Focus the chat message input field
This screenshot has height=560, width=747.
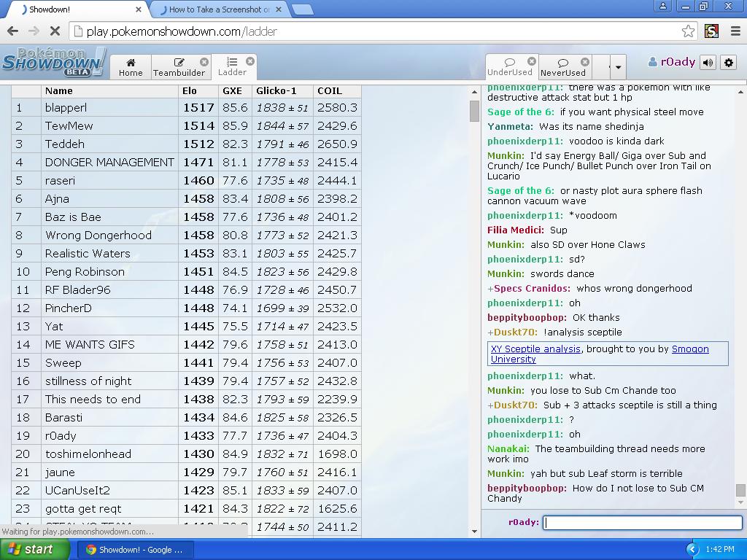point(643,522)
